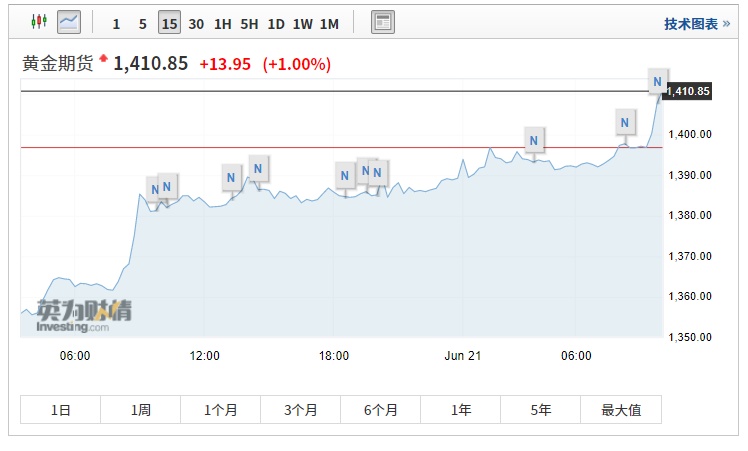Click the 1,410.85 current price label
The image size is (748, 451).
coord(687,92)
